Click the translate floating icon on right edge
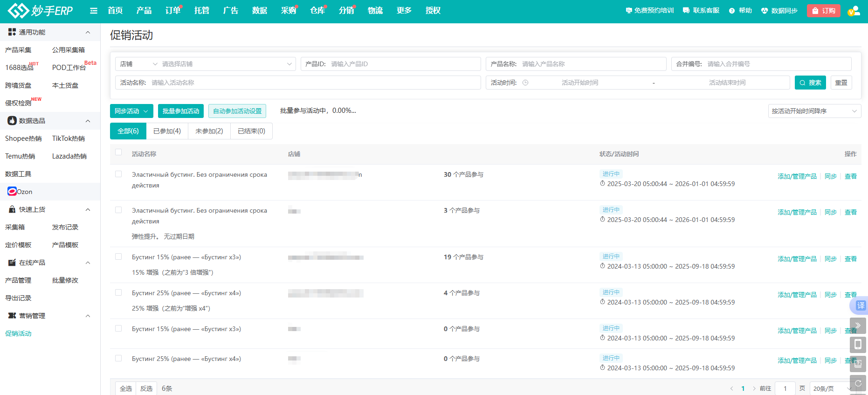 pyautogui.click(x=860, y=305)
